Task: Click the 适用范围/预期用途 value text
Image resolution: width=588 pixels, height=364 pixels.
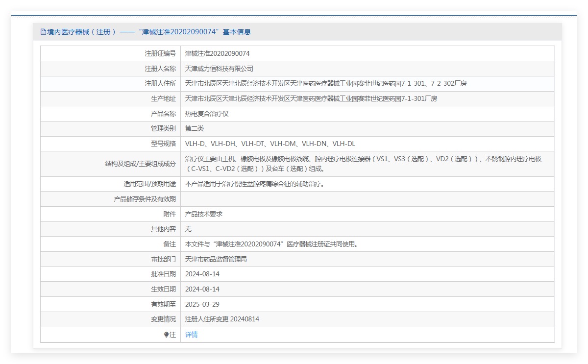Action: click(x=254, y=184)
